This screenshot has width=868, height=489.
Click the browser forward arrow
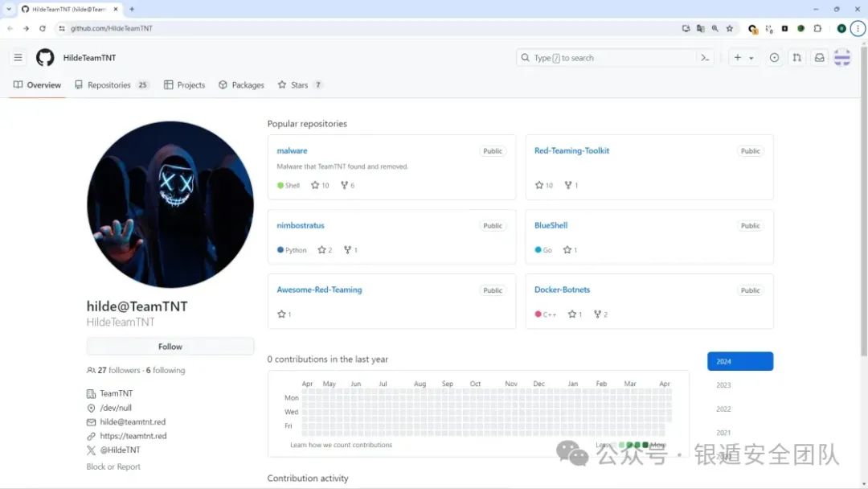[x=26, y=28]
